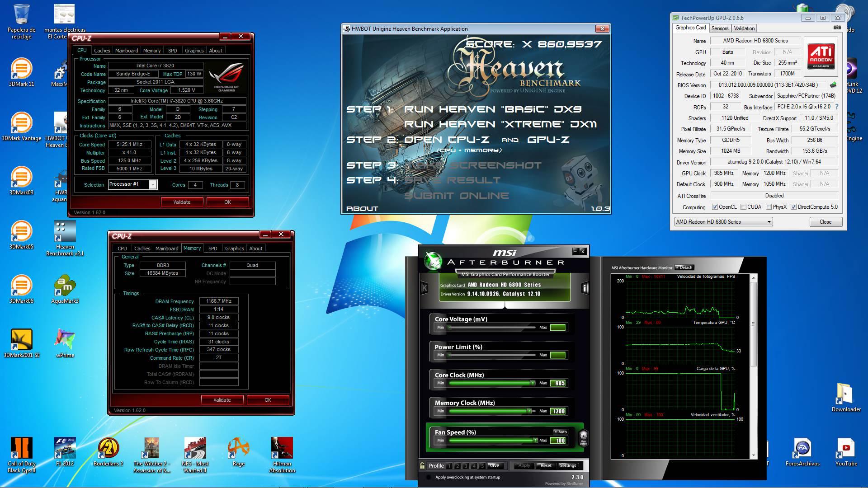Viewport: 868px width, 488px height.
Task: Open the About tab in top CPU-Z window
Action: pos(215,51)
